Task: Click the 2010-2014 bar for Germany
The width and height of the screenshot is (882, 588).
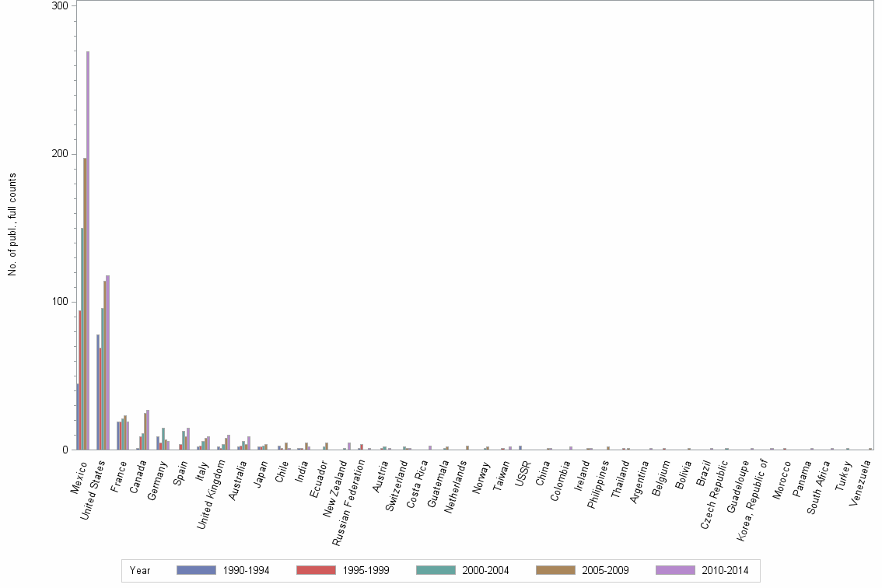Action: click(166, 443)
